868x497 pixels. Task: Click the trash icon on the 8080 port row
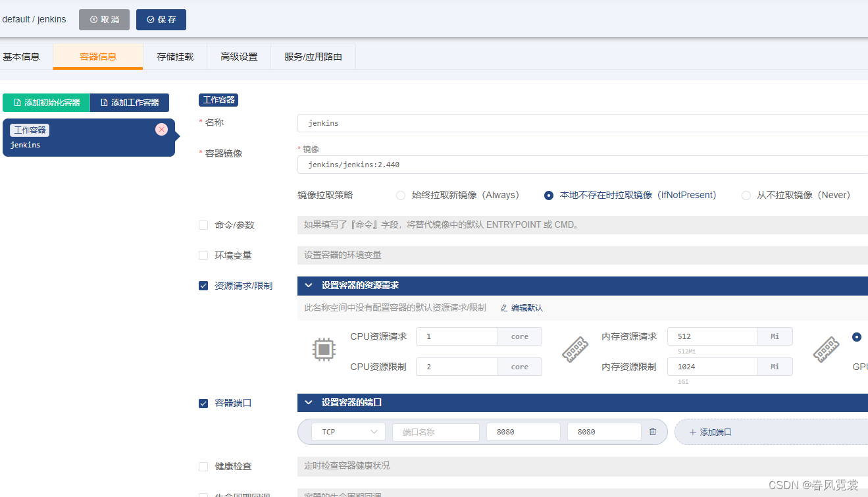click(652, 431)
